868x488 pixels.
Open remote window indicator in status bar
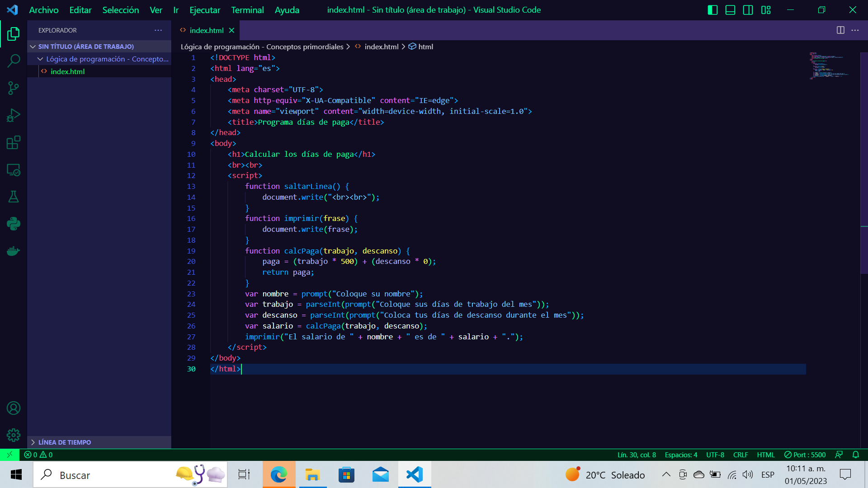(9, 455)
